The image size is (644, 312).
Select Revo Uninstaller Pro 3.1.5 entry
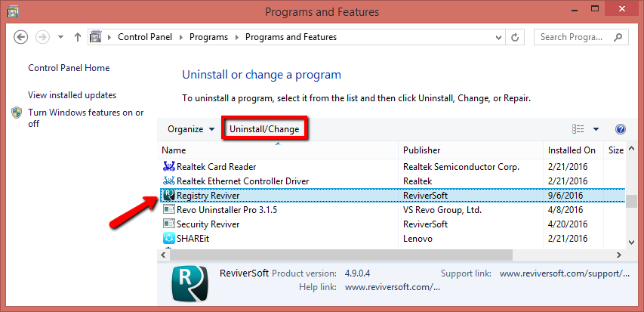(226, 210)
